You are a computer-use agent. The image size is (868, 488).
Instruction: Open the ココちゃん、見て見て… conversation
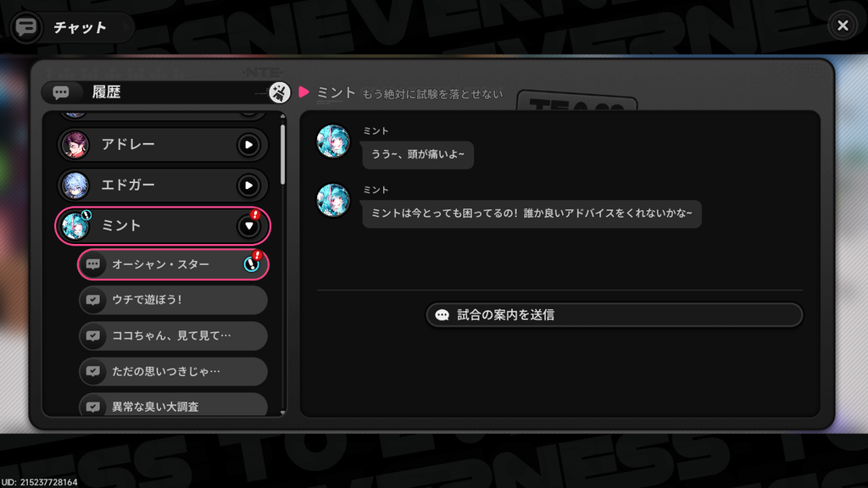click(x=173, y=335)
